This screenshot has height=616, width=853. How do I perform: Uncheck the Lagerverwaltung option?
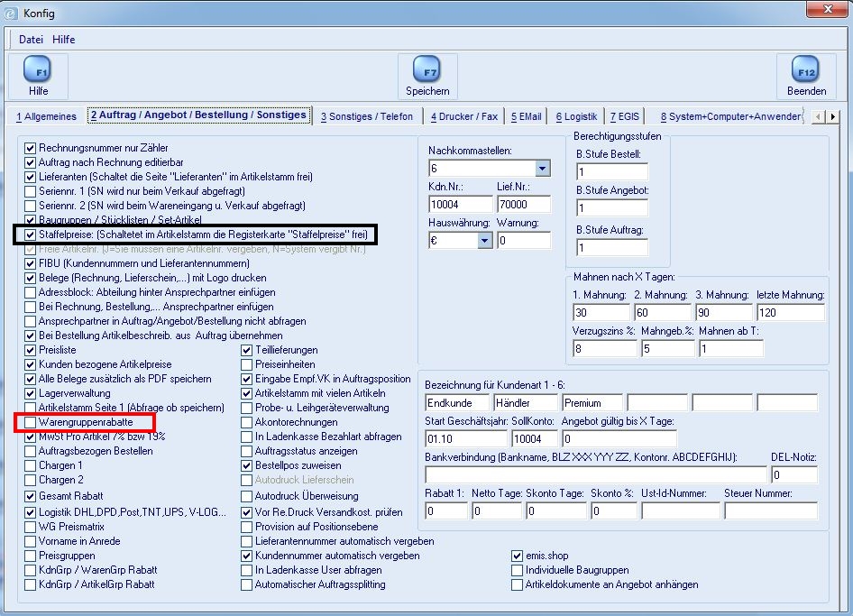tap(30, 393)
